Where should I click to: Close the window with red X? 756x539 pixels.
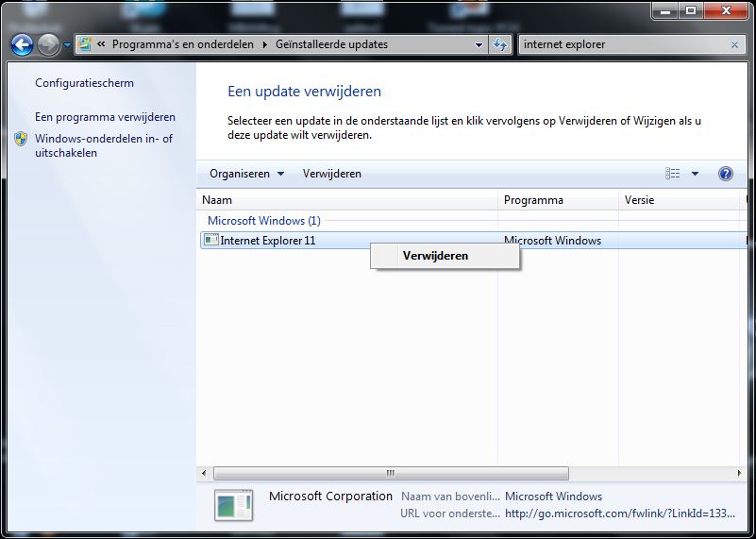(x=726, y=10)
